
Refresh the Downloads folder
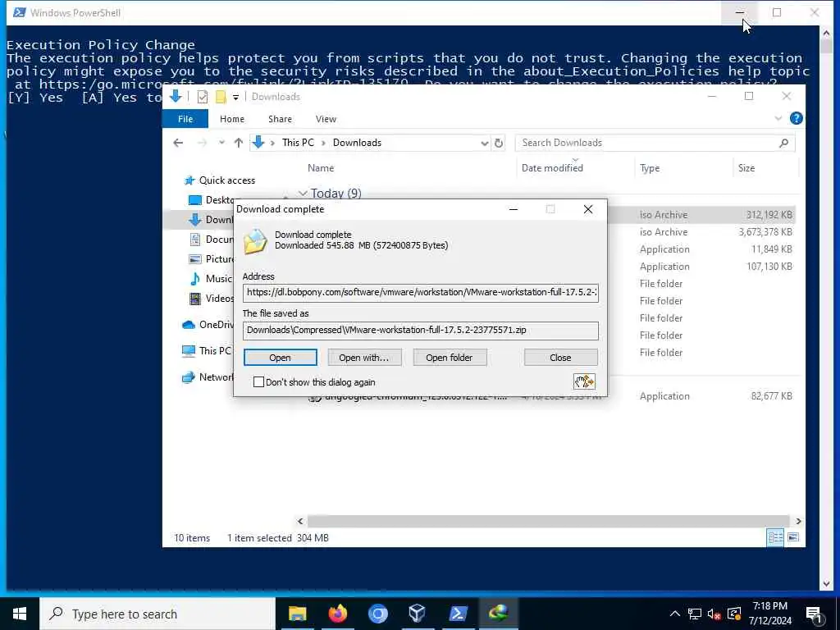(x=499, y=143)
